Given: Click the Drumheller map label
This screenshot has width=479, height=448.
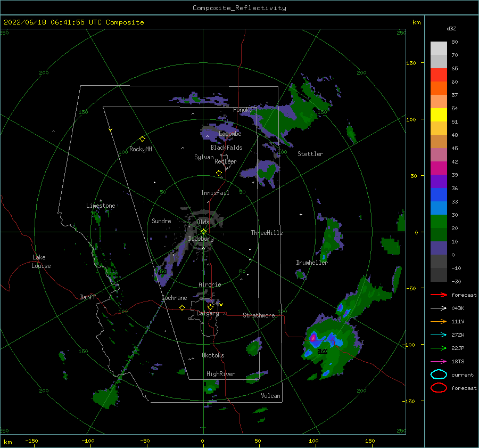Looking at the screenshot, I should tap(312, 263).
